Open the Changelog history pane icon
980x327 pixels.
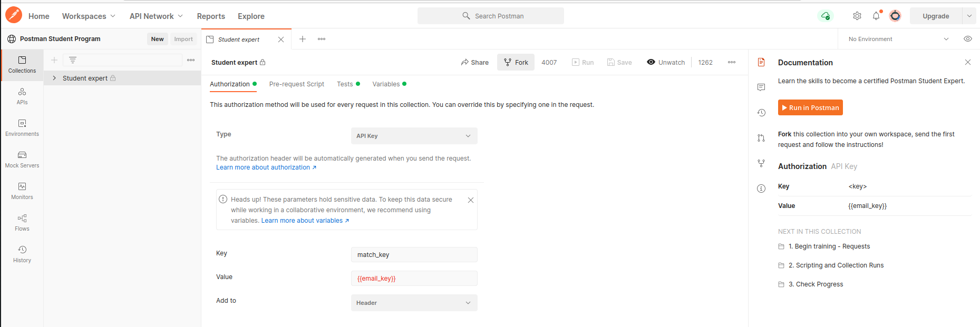[x=761, y=112]
